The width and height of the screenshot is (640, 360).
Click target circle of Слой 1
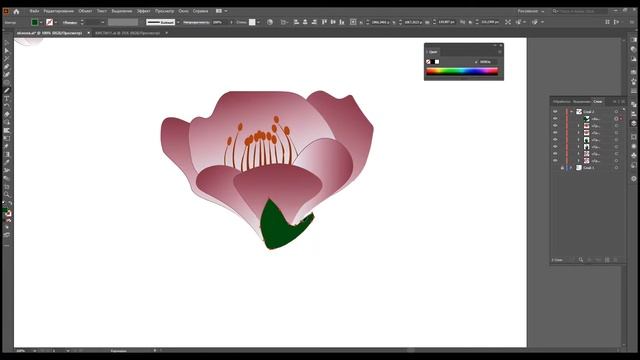tap(616, 168)
